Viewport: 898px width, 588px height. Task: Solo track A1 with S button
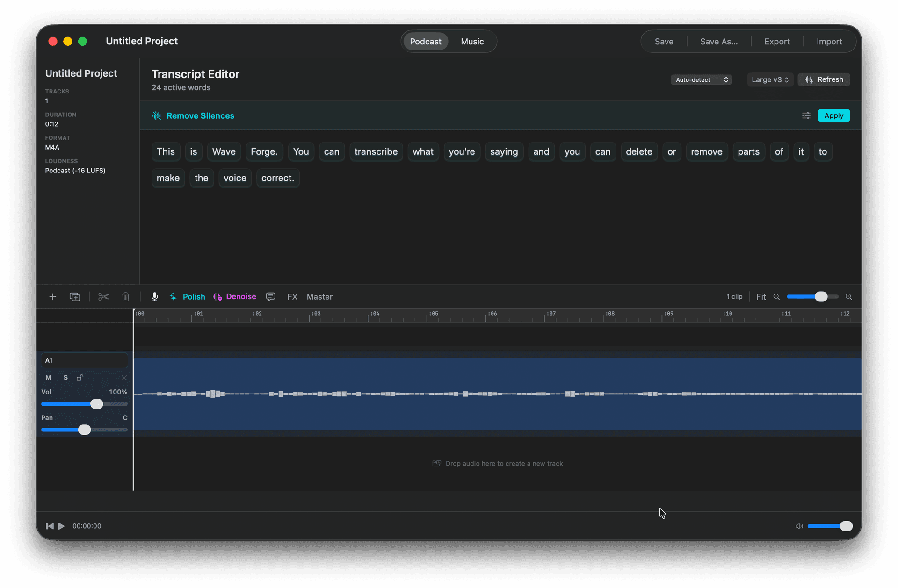tap(65, 378)
